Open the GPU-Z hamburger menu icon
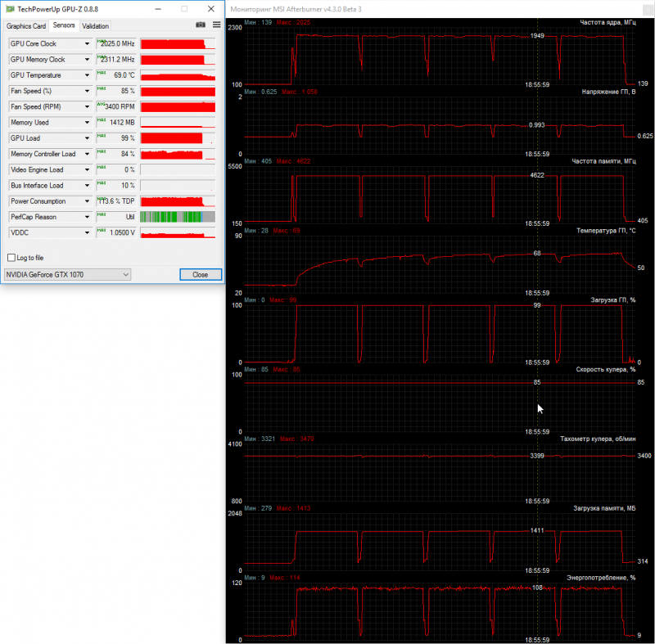The image size is (655, 644). click(216, 25)
